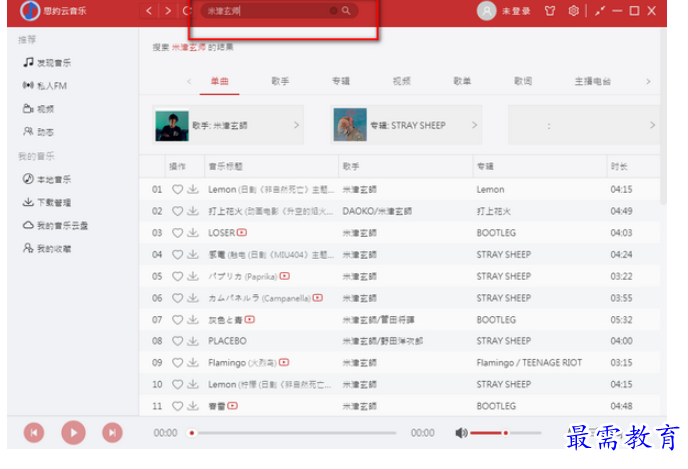This screenshot has height=469, width=688.
Task: Download the song in row 01
Action: tap(193, 189)
